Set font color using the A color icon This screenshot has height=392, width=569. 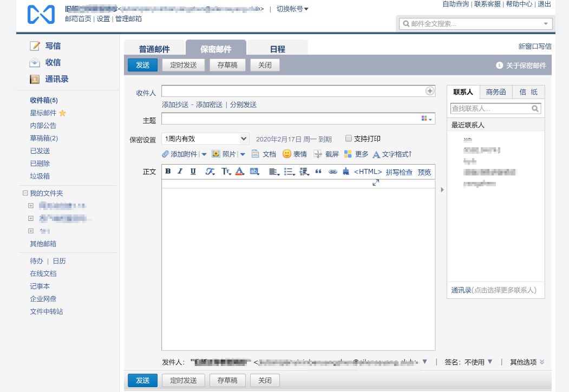240,171
